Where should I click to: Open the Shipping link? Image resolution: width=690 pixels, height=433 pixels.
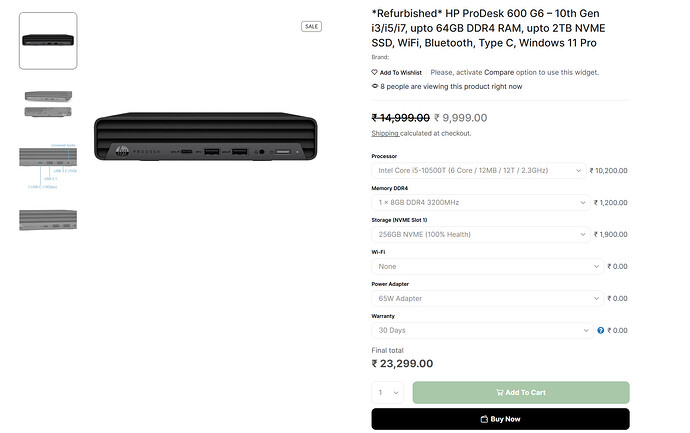click(385, 133)
